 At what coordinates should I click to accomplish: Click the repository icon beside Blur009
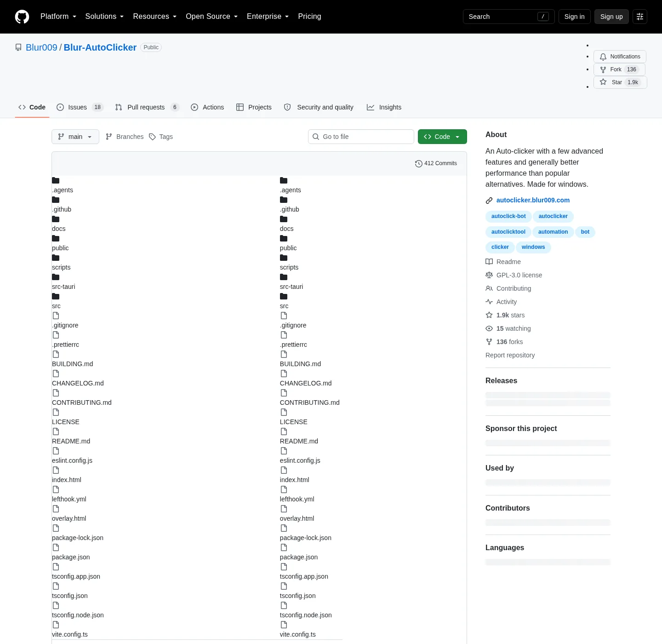pyautogui.click(x=18, y=47)
